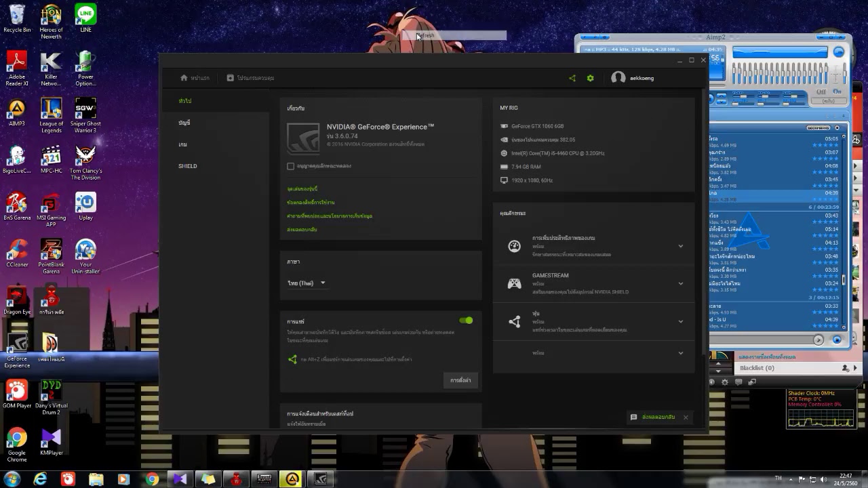Open the second green link under About
The image size is (868, 488).
311,202
